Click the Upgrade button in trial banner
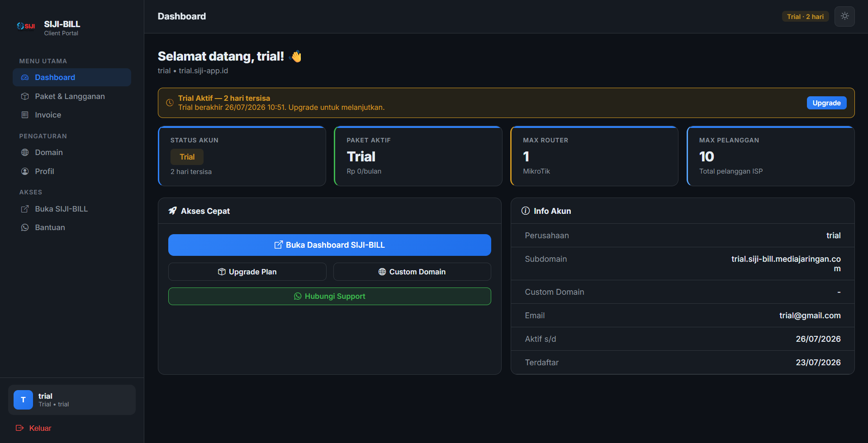Viewport: 868px width, 443px height. click(826, 103)
